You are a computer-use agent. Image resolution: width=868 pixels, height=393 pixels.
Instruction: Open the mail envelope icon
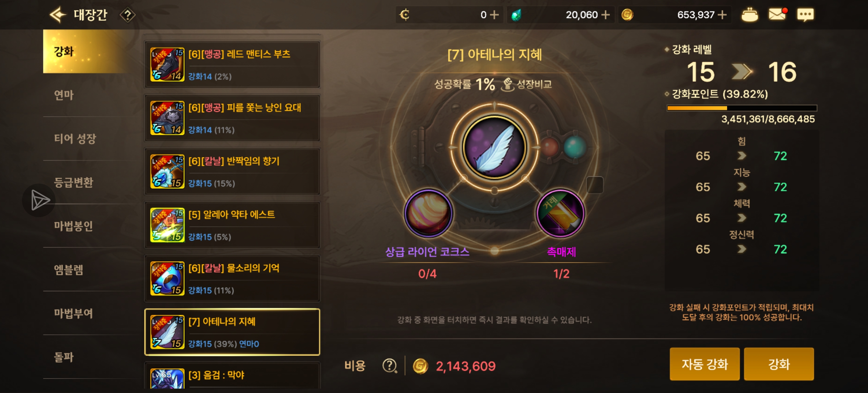778,14
